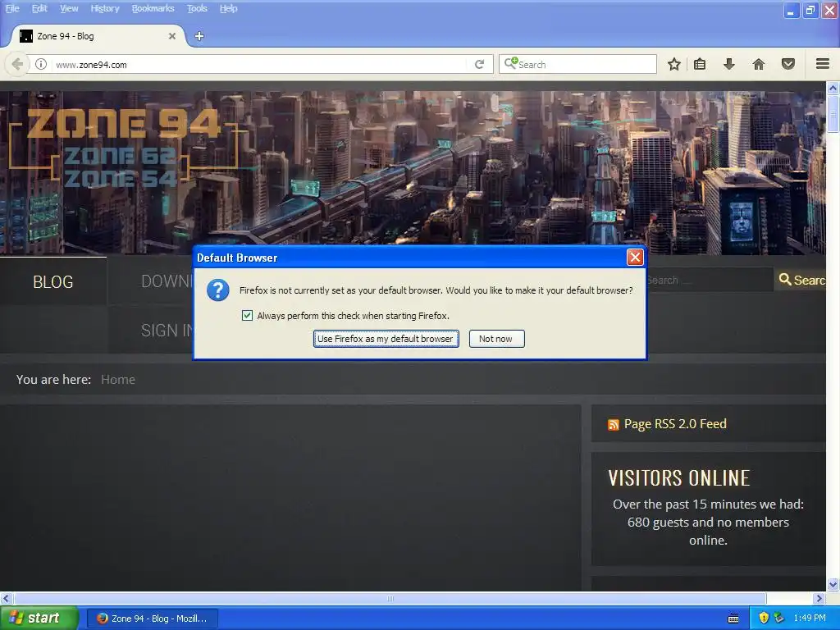Viewport: 840px width, 630px height.
Task: Click the Zone 94 logo banner
Action: 124,148
